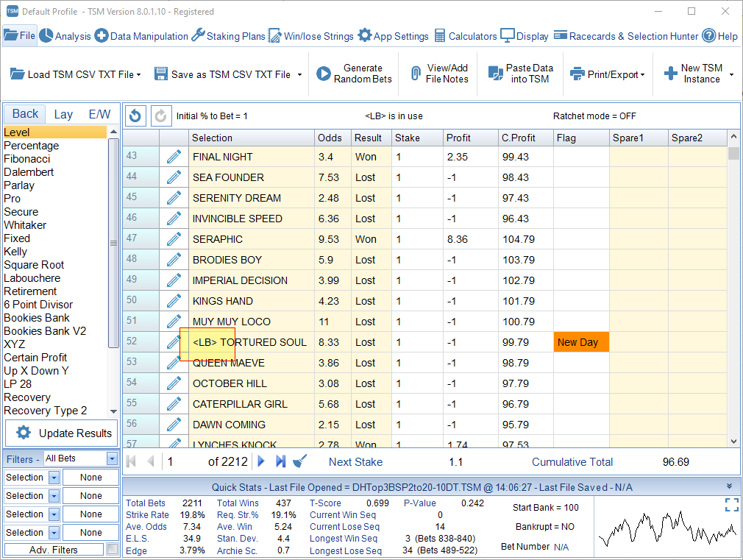Click Paste Data into TSM icon
Image resolution: width=743 pixels, height=560 pixels.
tap(496, 74)
